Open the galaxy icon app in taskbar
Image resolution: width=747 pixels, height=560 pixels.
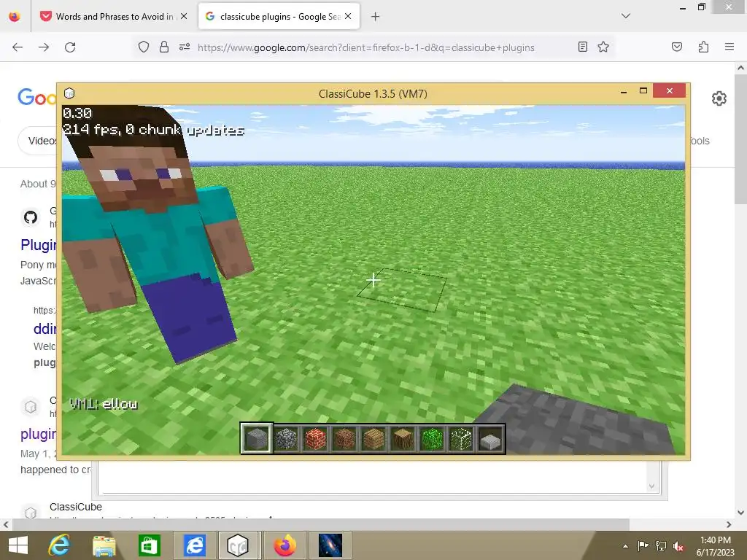click(x=330, y=545)
